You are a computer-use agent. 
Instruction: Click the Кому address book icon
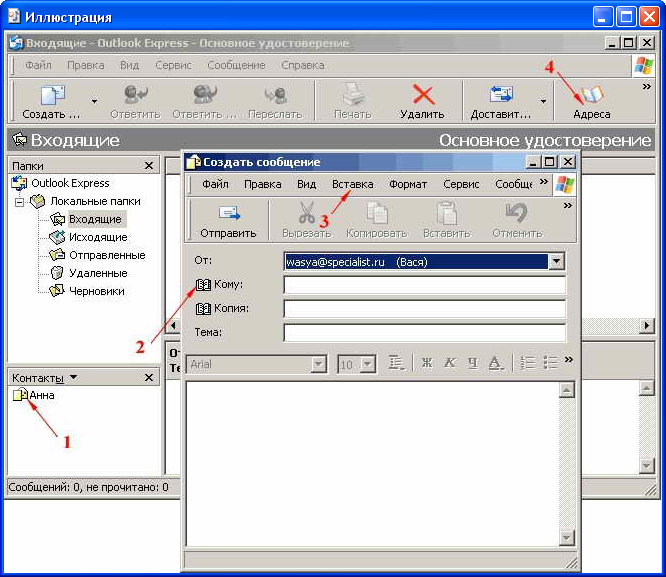[203, 285]
